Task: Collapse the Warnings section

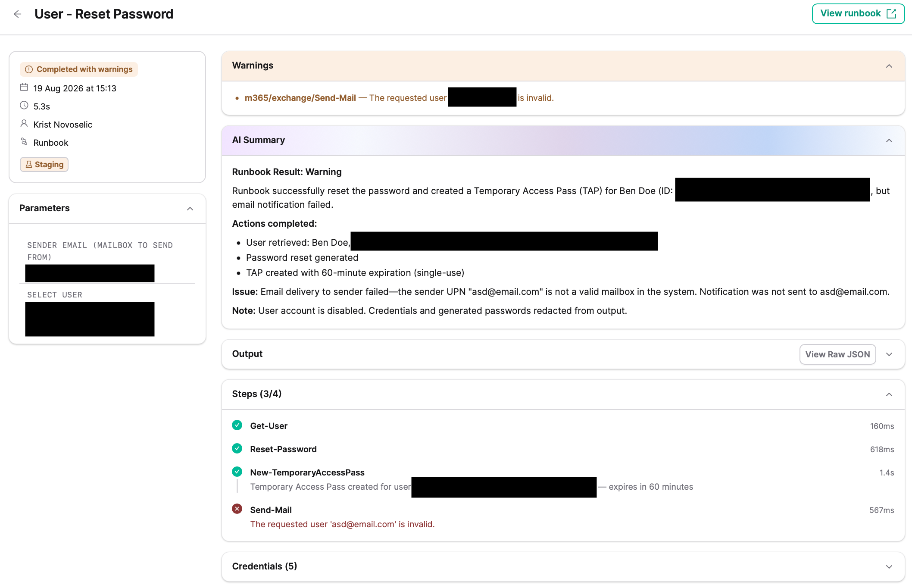Action: tap(889, 66)
